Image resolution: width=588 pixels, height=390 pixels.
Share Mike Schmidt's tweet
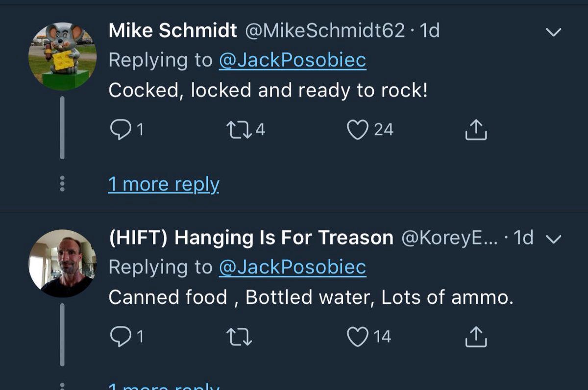click(475, 129)
